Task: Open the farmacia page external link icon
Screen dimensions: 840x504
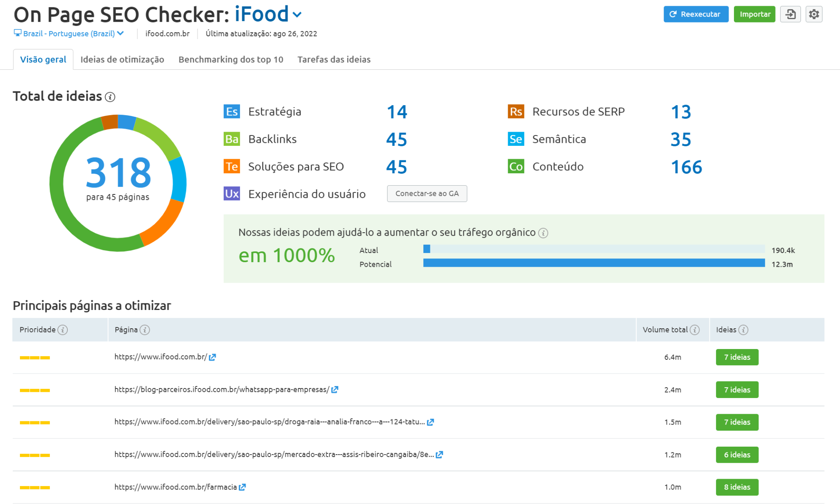Action: pos(242,487)
